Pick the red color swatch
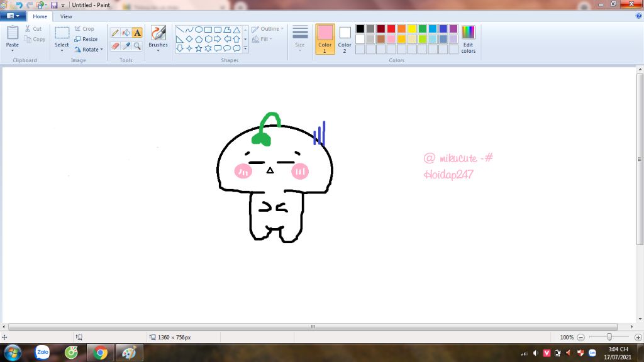 pos(391,29)
